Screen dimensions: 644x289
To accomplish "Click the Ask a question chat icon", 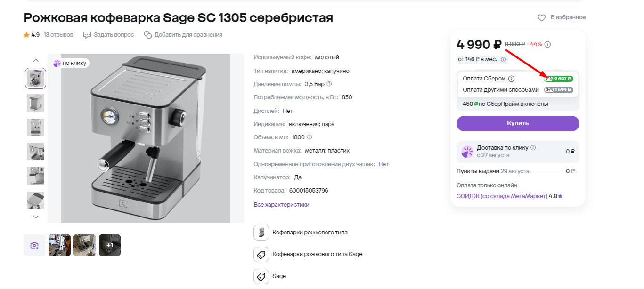I will [x=87, y=35].
